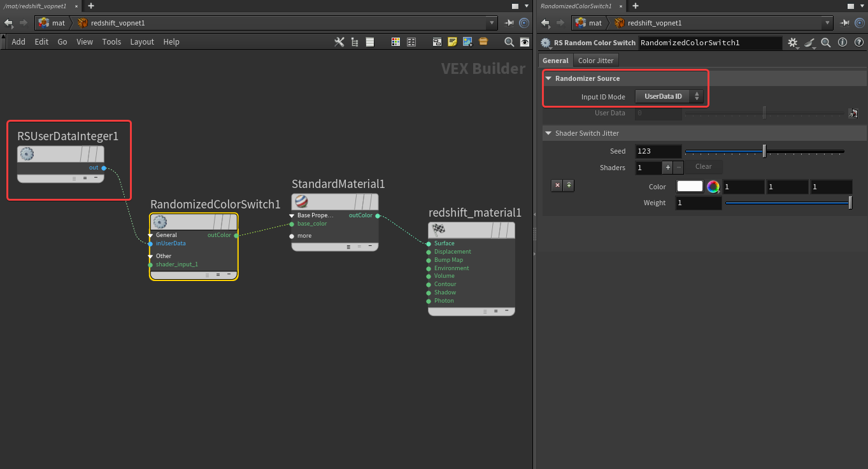This screenshot has width=868, height=469.
Task: Open the Tools menu
Action: 111,42
